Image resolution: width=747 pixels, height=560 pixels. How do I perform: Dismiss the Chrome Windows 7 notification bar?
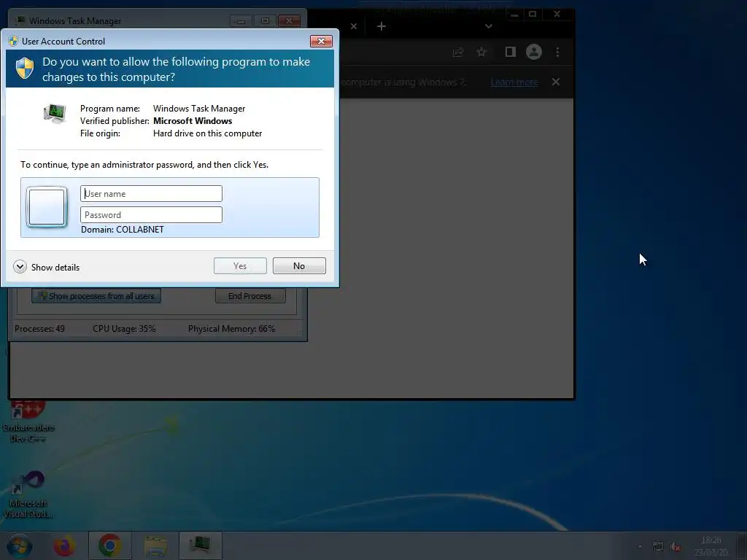click(x=555, y=82)
